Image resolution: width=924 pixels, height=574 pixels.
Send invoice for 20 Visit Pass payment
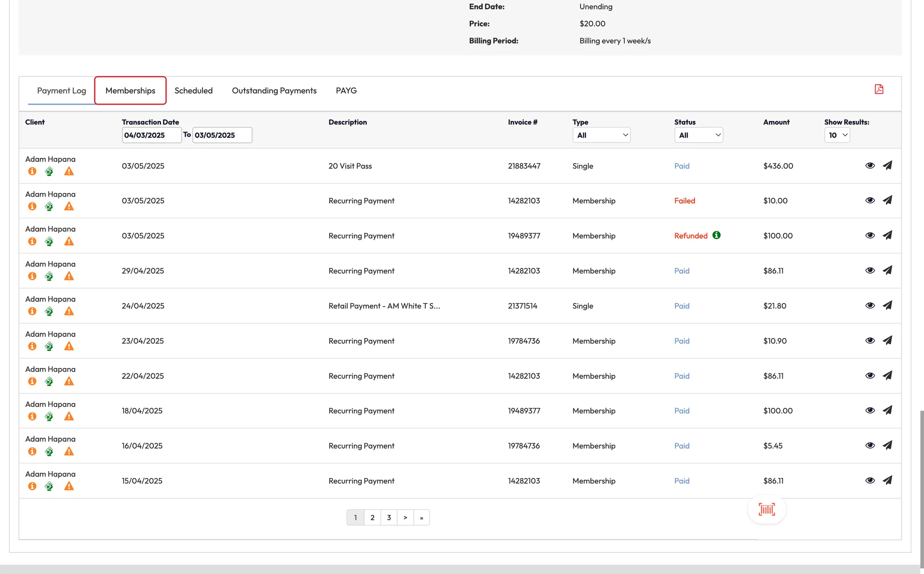(x=887, y=165)
